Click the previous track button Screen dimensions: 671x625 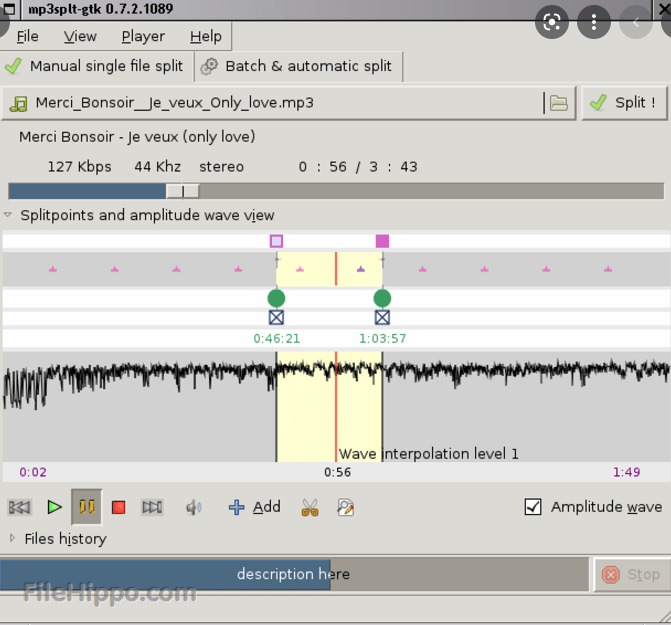(x=20, y=507)
